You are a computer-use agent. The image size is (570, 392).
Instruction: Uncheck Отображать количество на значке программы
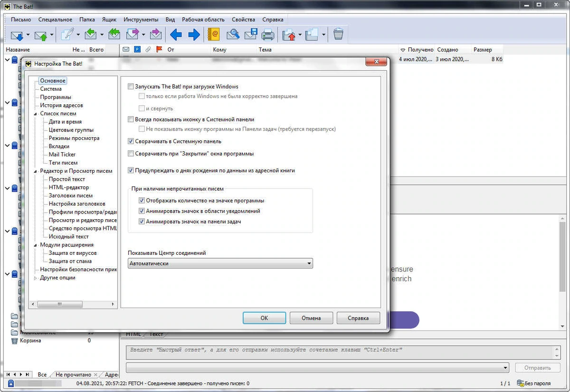click(x=142, y=201)
